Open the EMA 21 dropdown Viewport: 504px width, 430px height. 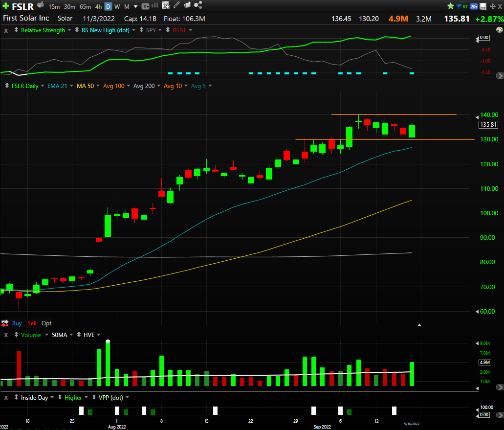(71, 86)
